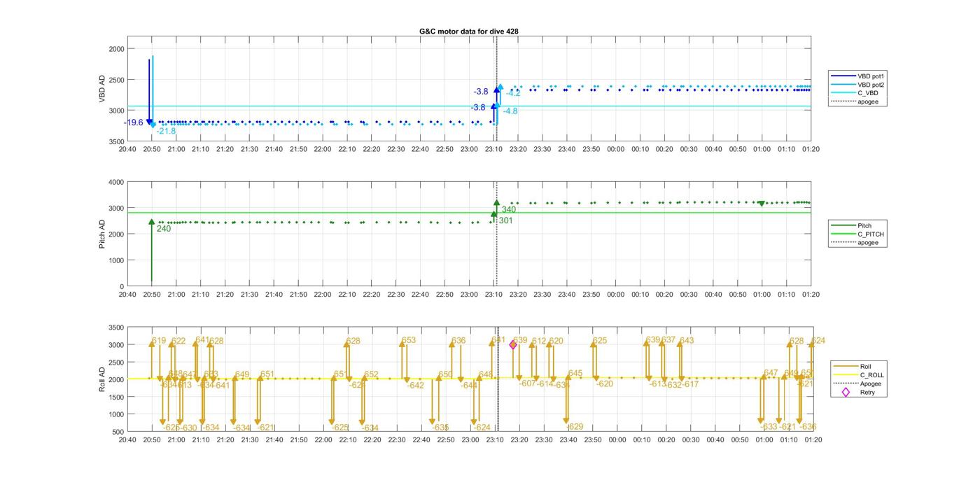Screen dimensions: 980x485
Task: Click the '22:00' tick under the Pitch plot
Action: 323,295
